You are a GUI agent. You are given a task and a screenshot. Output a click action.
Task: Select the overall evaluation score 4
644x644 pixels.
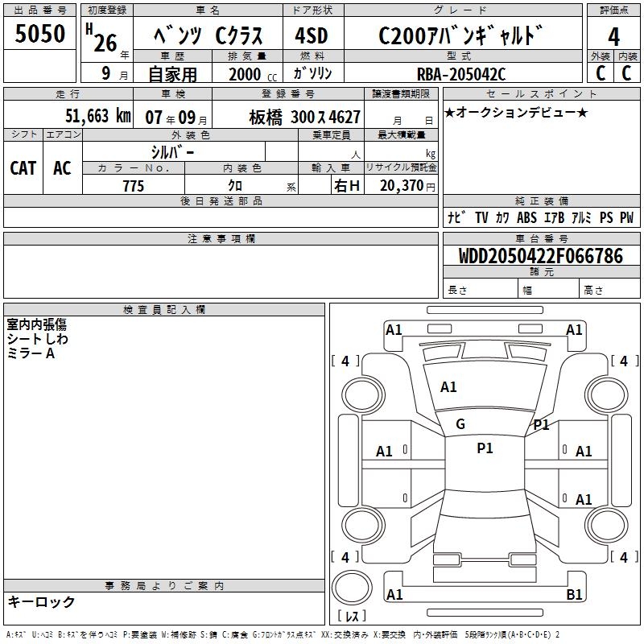(613, 36)
